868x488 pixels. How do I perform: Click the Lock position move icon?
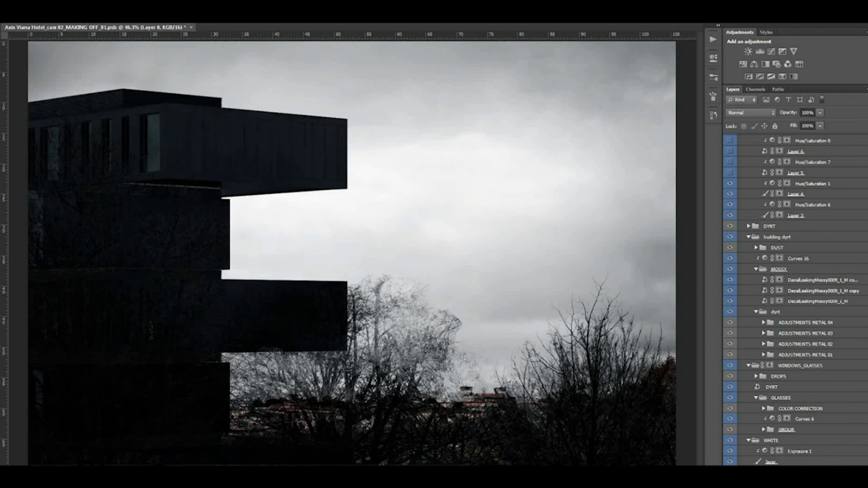point(764,126)
